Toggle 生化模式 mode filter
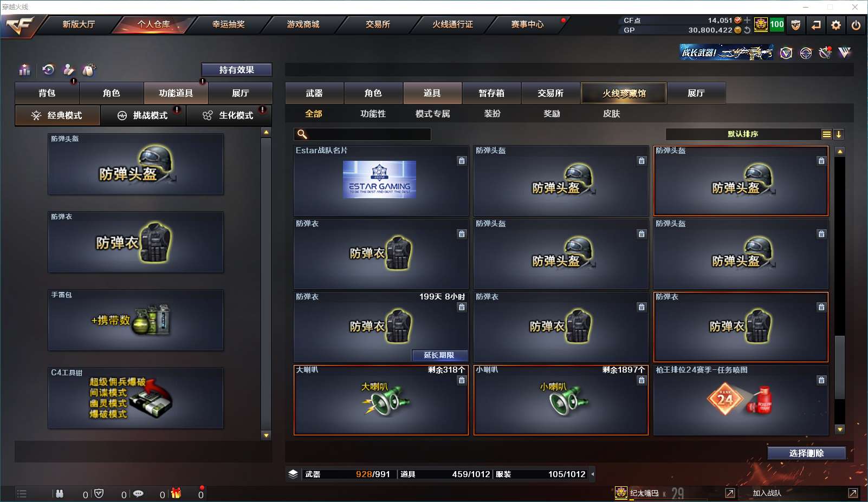 tap(229, 115)
